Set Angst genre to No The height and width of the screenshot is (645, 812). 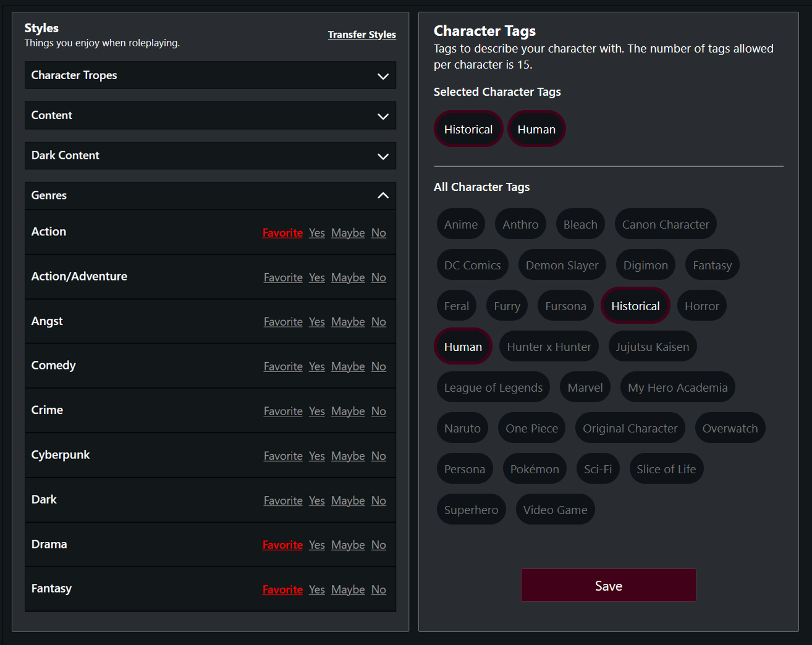[x=379, y=322]
